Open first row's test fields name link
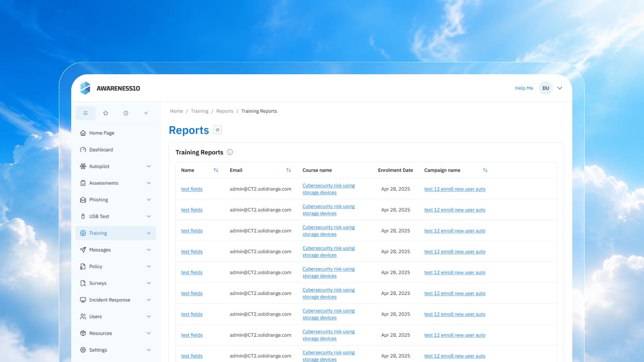The height and width of the screenshot is (362, 644). [192, 189]
